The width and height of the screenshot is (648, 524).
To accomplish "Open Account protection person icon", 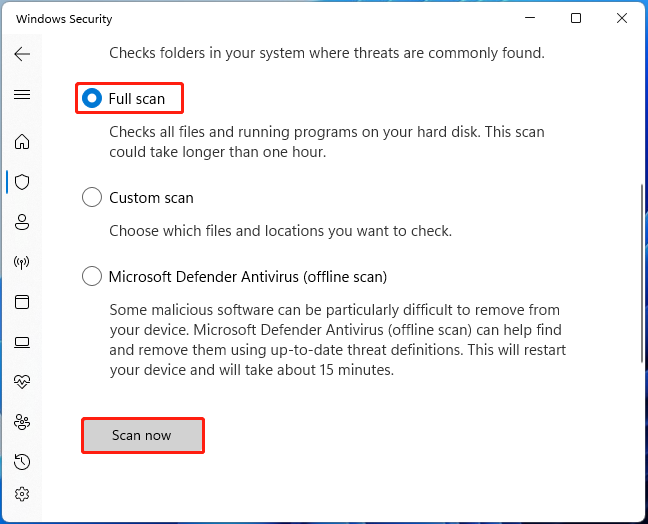I will (22, 222).
